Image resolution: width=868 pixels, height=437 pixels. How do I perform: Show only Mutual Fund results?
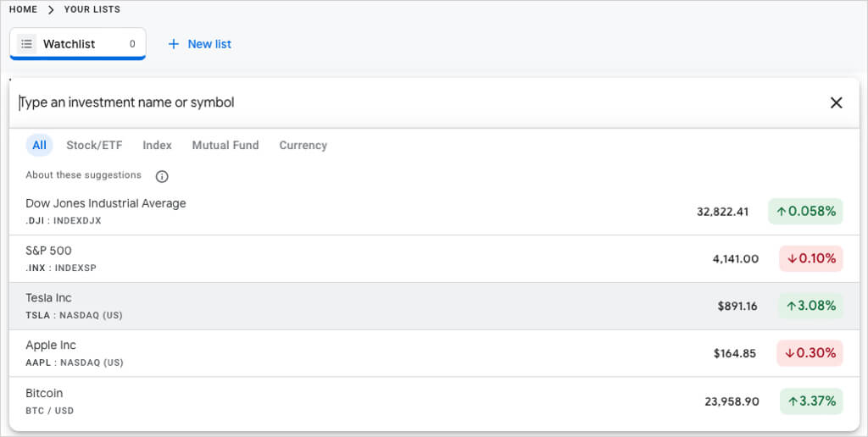pos(225,145)
